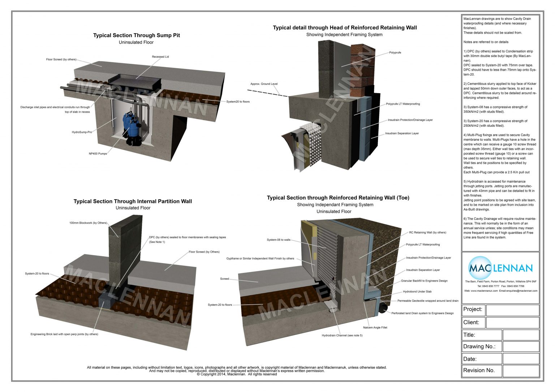The image size is (555, 392).
Task: Click the empty field beside Project:
Action: [512, 310]
